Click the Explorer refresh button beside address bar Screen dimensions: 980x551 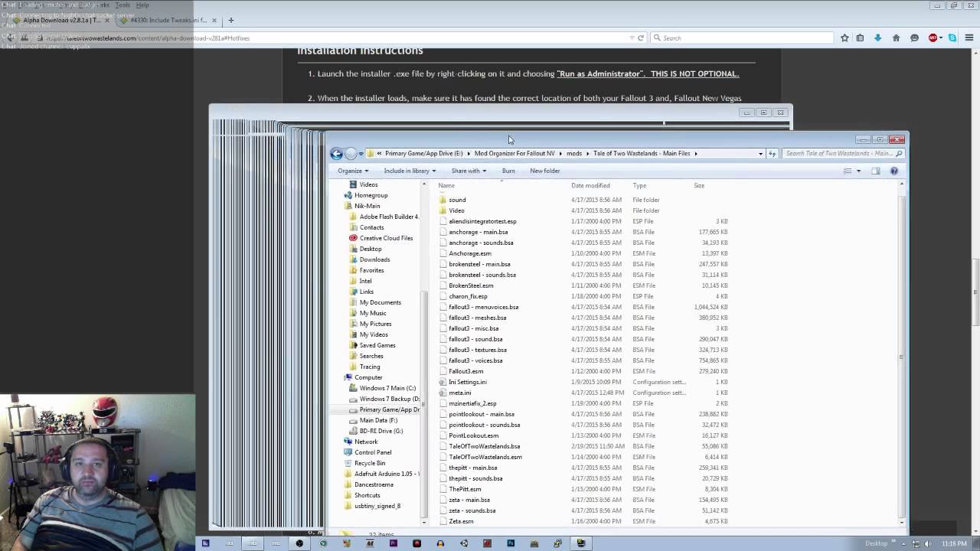click(773, 154)
